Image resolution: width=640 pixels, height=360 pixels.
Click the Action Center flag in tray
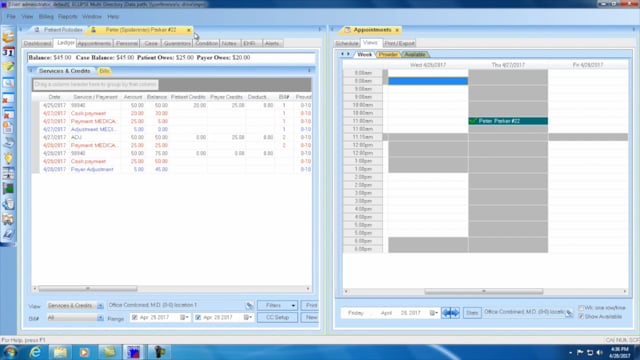580,352
